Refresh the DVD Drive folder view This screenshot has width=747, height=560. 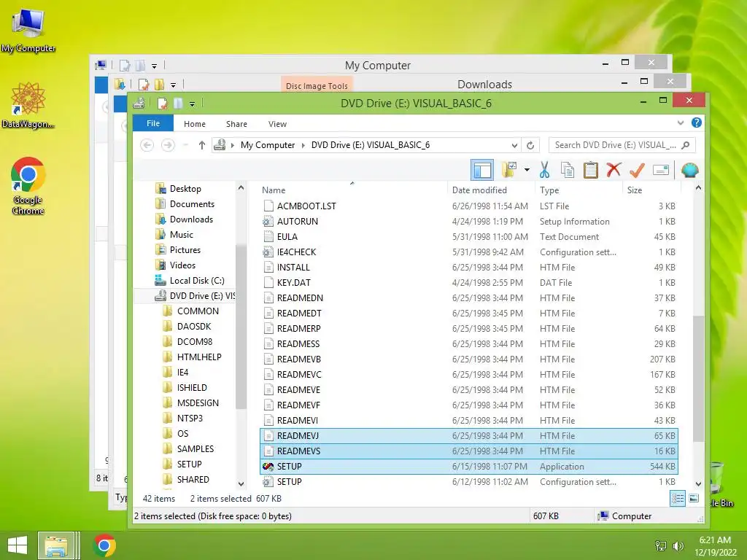click(x=530, y=145)
